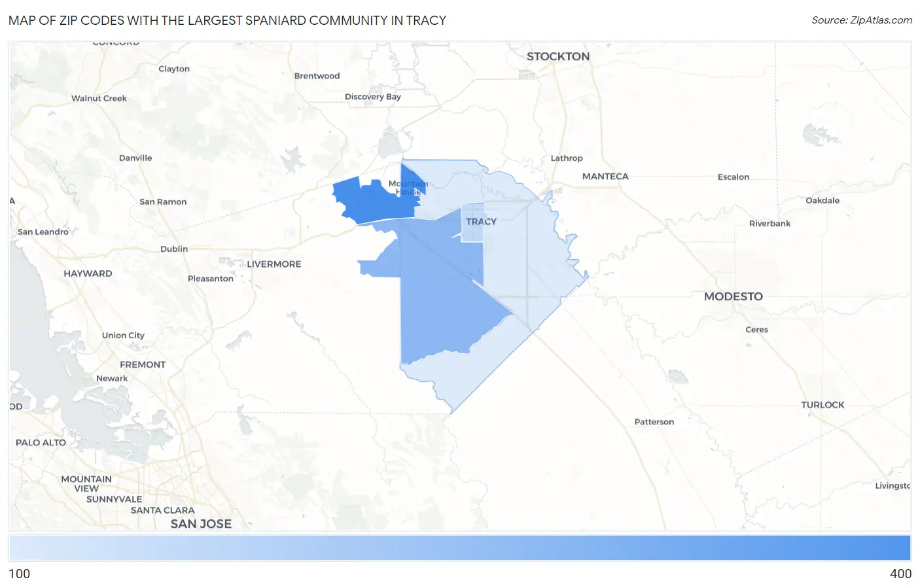Click the color gradient legend bar
The width and height of the screenshot is (920, 588).
pyautogui.click(x=459, y=547)
